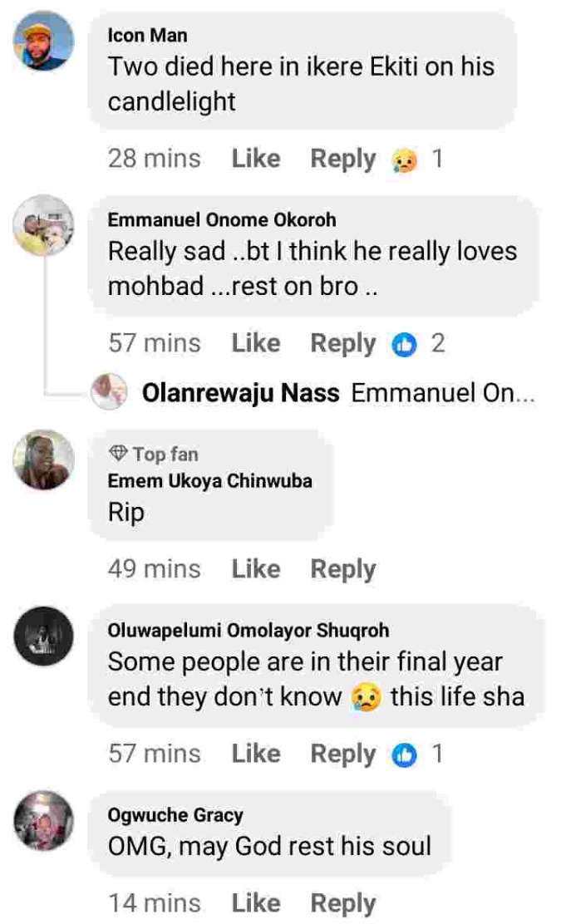Like Oluwapelumi Omolayor Shuqroh's comment
Screen dimensions: 561x924
click(255, 754)
